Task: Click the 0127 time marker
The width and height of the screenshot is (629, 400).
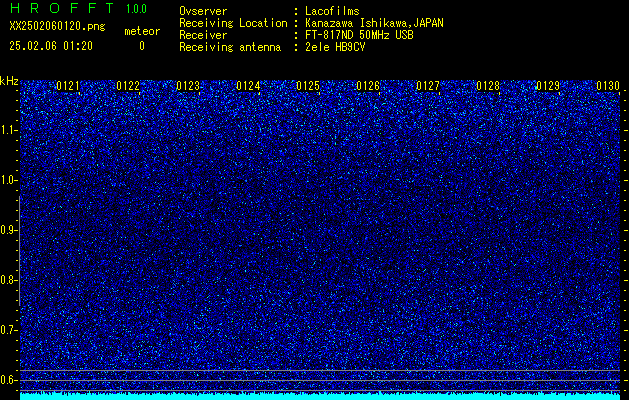Action: 428,86
